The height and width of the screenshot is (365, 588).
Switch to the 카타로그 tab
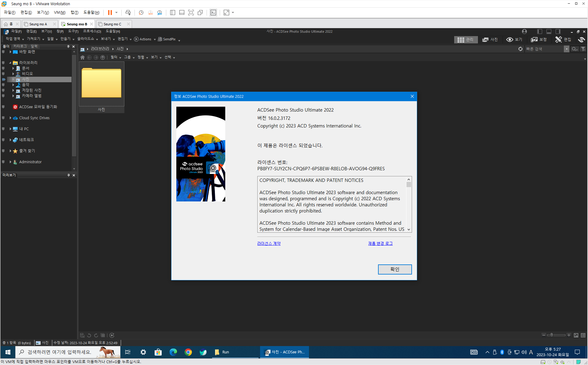20,46
